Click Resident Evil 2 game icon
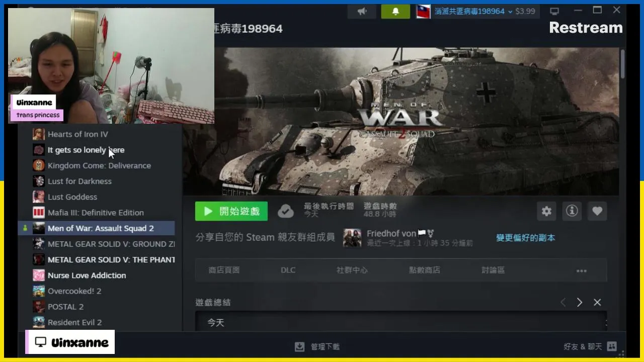The image size is (644, 362). click(39, 322)
